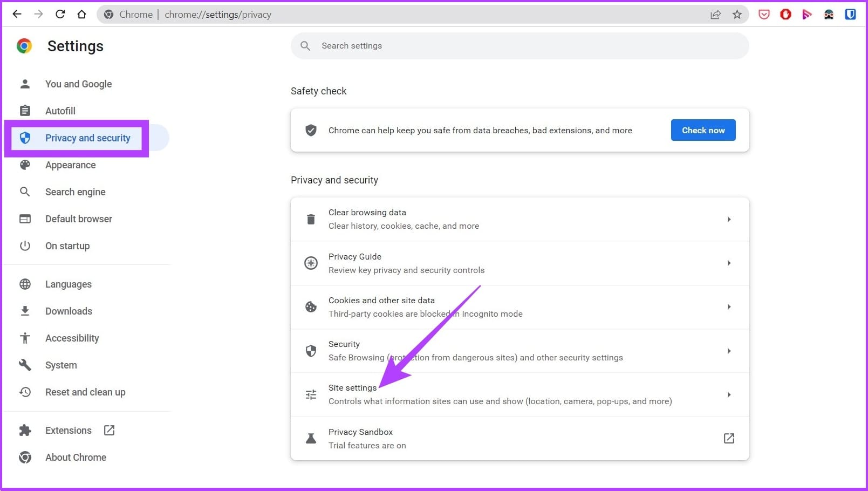This screenshot has height=491, width=868.
Task: Click the clipboard icon for Autofill
Action: (25, 111)
